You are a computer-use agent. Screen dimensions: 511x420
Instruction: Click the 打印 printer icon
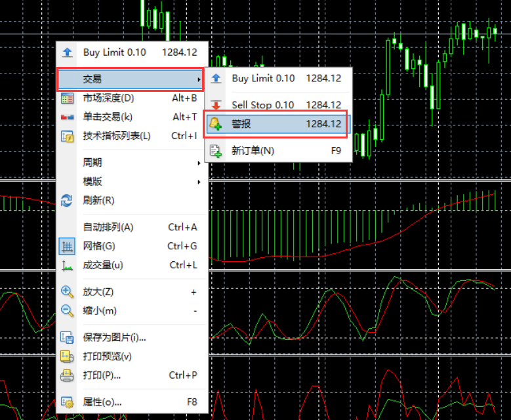67,375
